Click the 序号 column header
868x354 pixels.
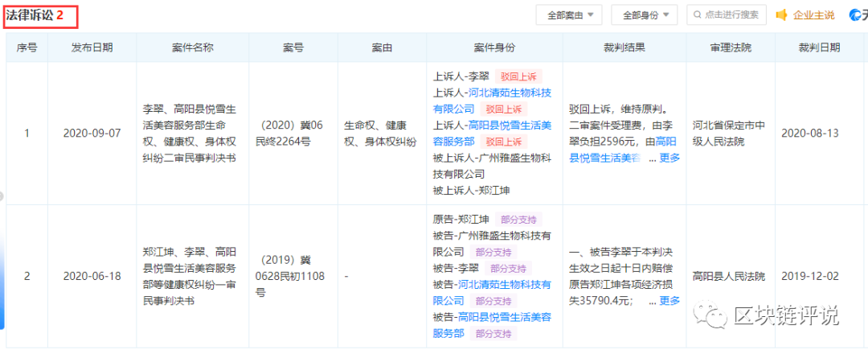tap(27, 47)
